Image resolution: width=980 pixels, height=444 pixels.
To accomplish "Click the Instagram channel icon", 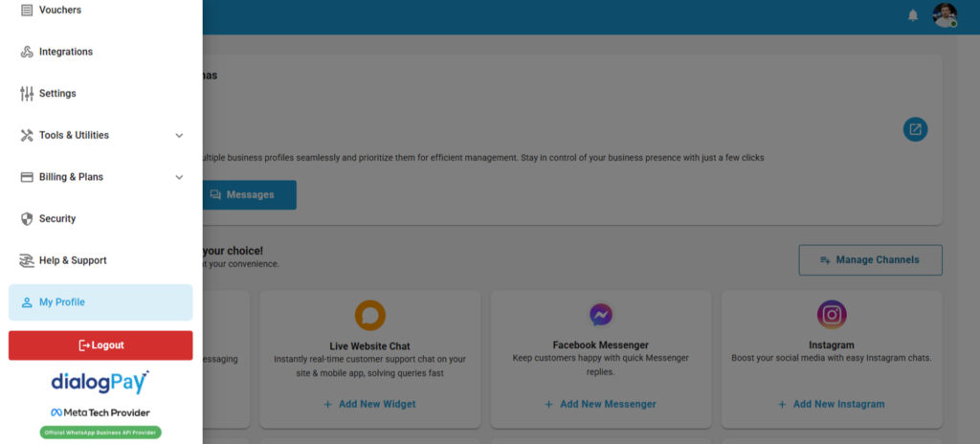I will (831, 315).
